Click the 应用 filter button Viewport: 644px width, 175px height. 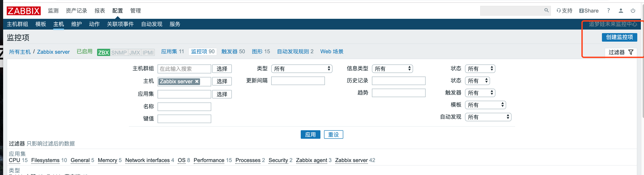point(311,134)
